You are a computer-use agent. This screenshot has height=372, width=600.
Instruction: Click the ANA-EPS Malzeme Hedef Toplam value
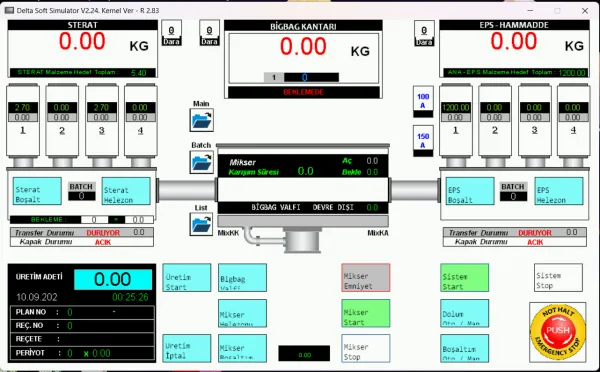[x=572, y=73]
